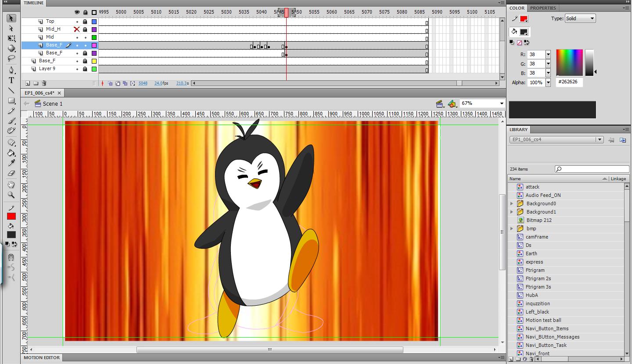Select the Pen tool
This screenshot has width=632, height=364.
pos(11,70)
